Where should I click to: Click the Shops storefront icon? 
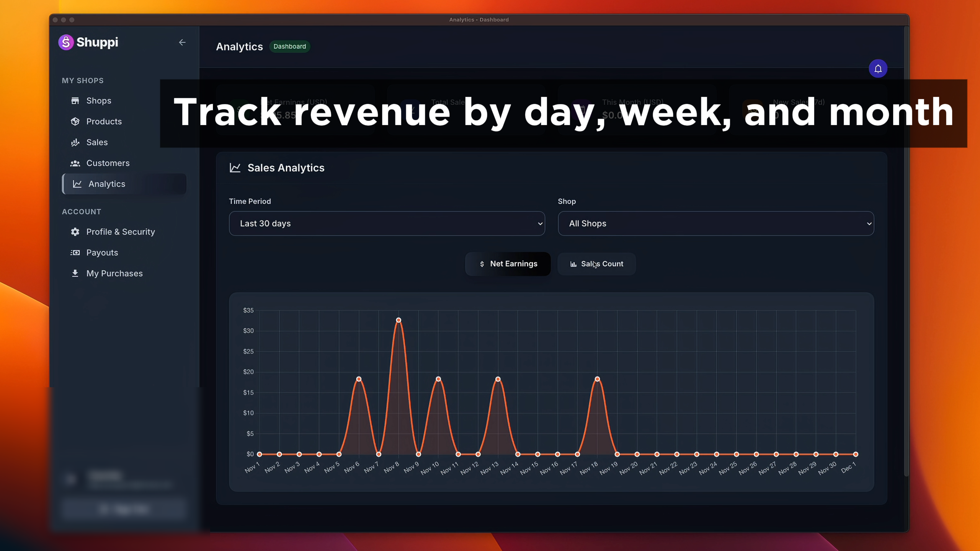[x=75, y=101]
